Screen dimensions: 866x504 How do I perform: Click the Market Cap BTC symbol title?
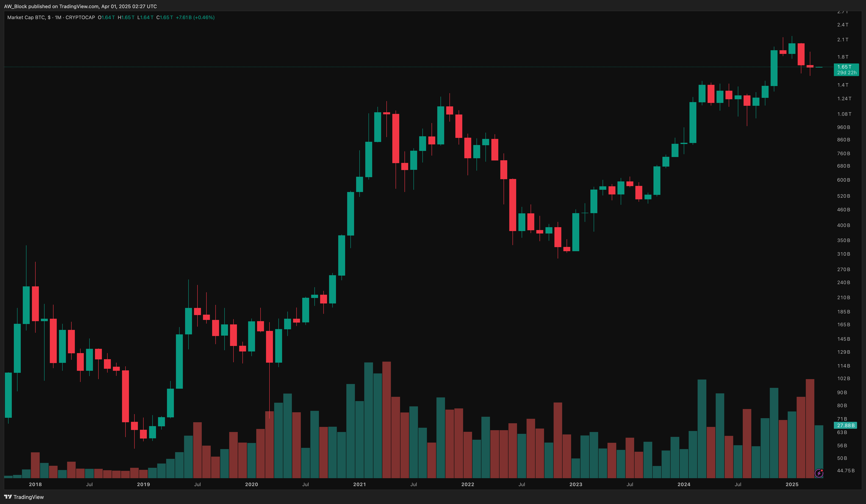tap(26, 17)
